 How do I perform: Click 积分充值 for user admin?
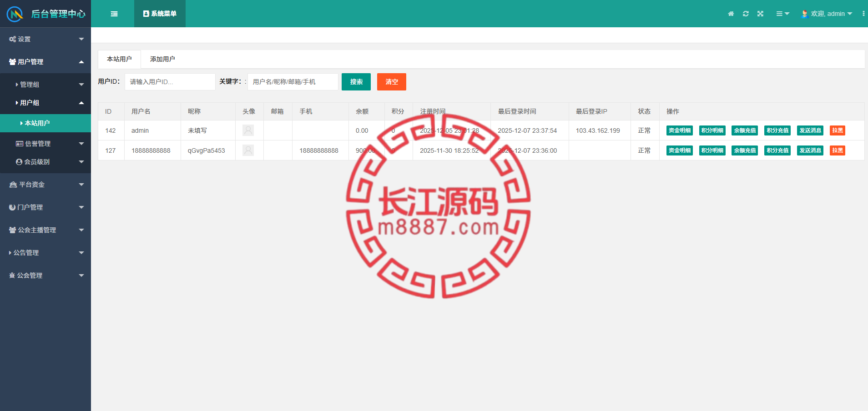click(778, 130)
